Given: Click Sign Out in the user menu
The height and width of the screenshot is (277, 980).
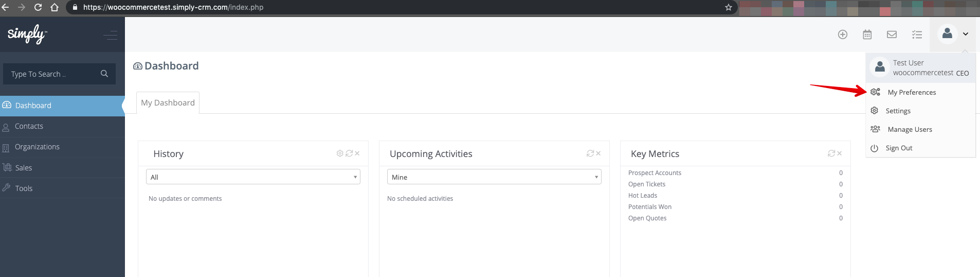Looking at the screenshot, I should [x=898, y=148].
